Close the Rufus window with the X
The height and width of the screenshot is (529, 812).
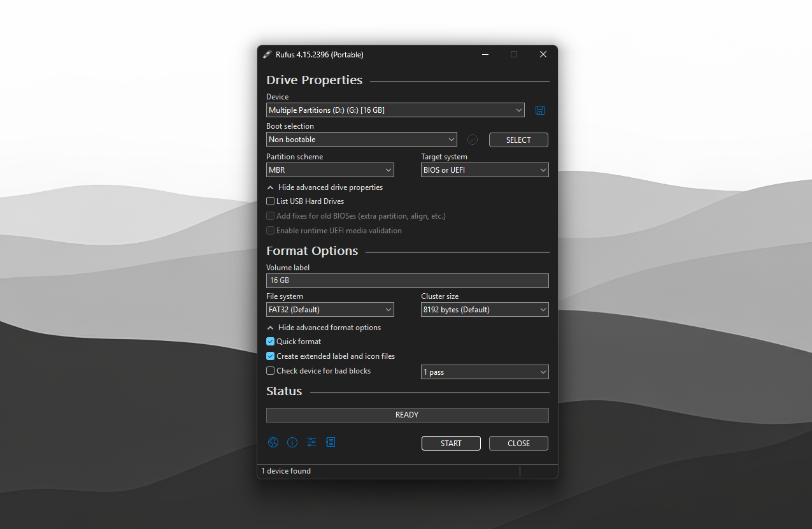pos(543,55)
